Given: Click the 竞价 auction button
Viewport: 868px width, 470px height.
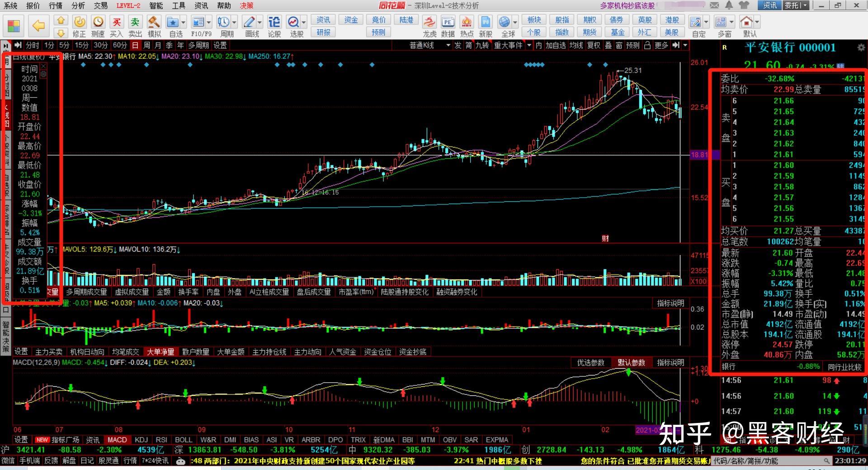Looking at the screenshot, I should click(379, 20).
